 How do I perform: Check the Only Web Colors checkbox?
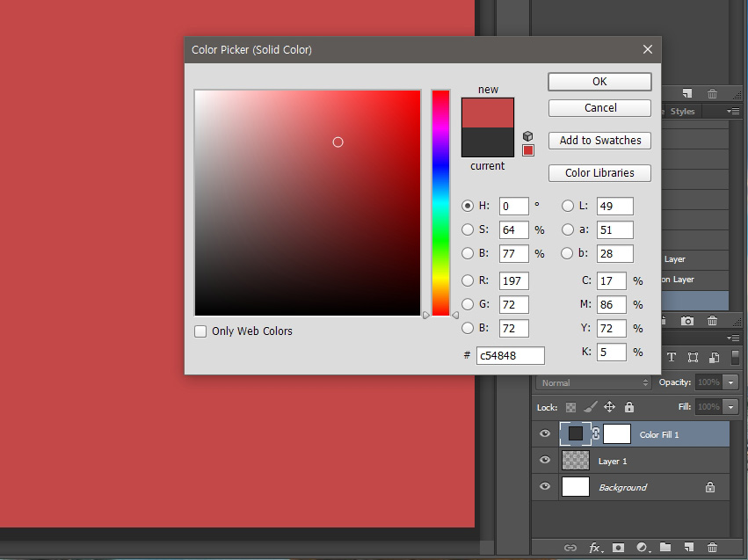200,331
